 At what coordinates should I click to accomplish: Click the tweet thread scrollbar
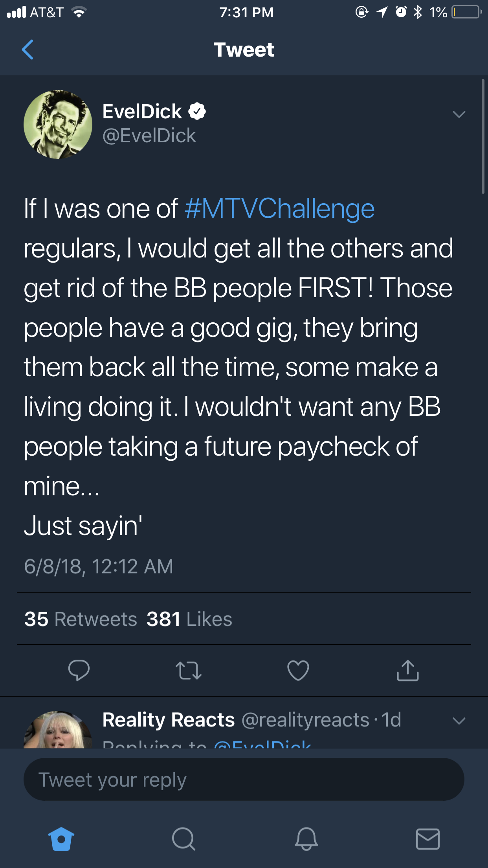(x=483, y=136)
